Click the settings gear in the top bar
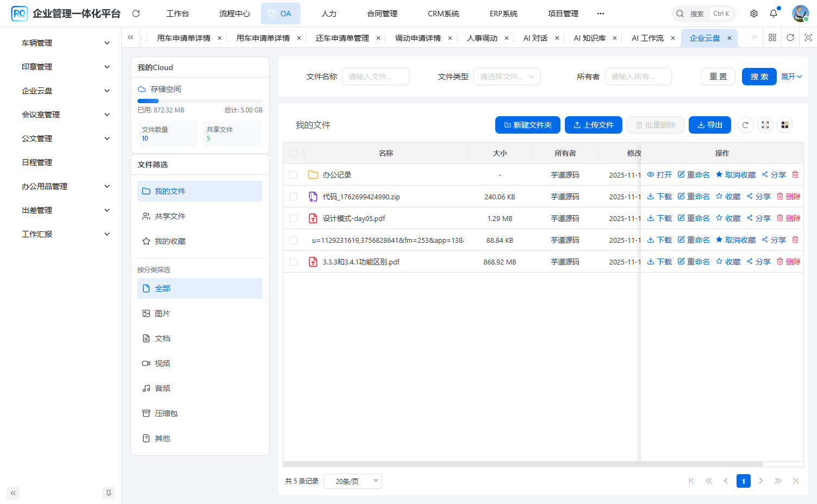This screenshot has height=504, width=817. tap(753, 13)
